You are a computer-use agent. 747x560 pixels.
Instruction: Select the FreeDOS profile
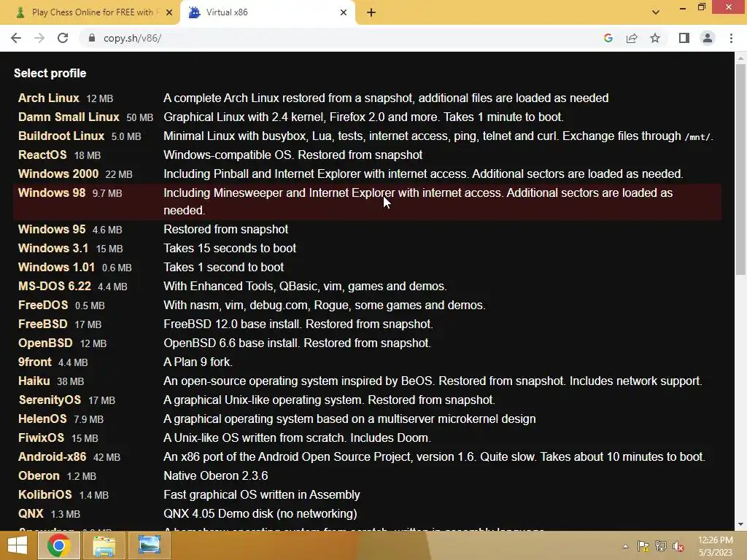point(43,306)
